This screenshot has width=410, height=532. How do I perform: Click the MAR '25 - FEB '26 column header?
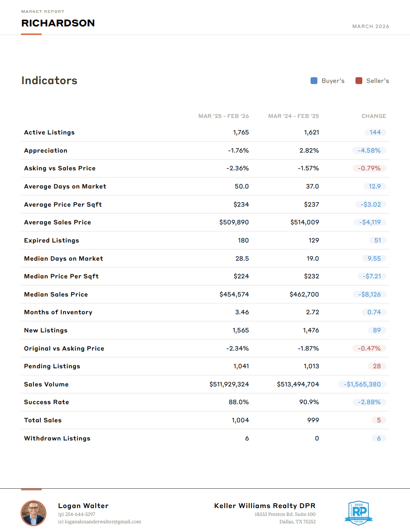click(x=224, y=116)
